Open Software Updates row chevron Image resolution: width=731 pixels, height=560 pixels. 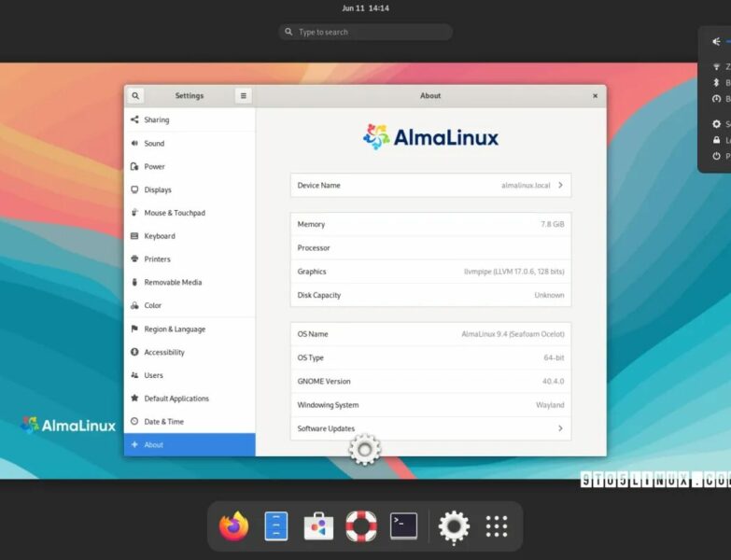coord(560,428)
